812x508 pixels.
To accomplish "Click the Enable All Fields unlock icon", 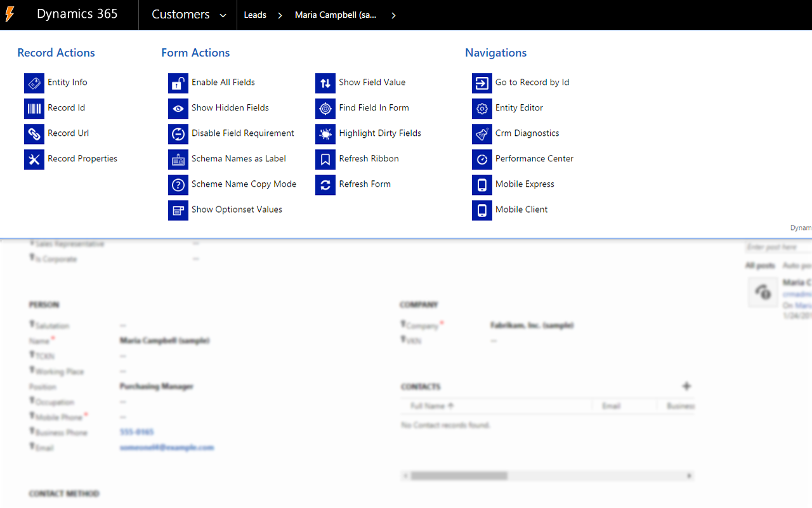I will coord(178,83).
